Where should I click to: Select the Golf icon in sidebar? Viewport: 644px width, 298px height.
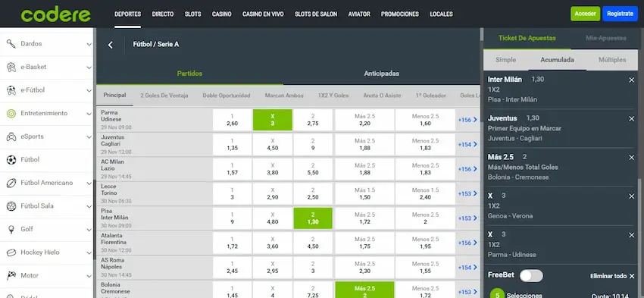(11, 229)
